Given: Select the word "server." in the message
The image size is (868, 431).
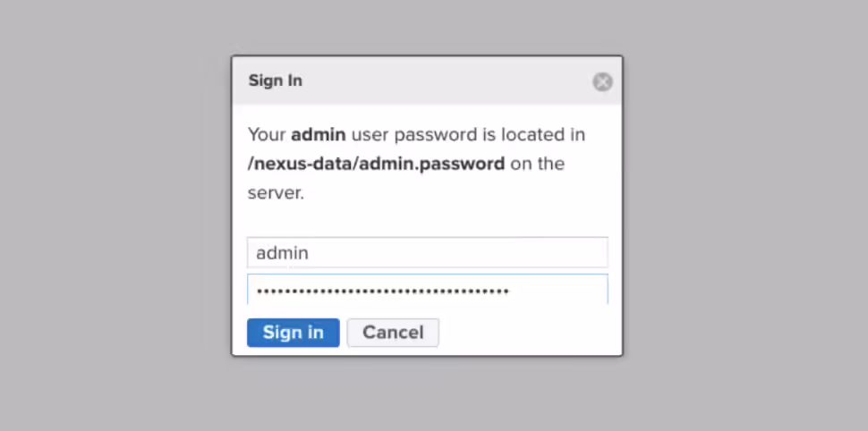Looking at the screenshot, I should [276, 194].
